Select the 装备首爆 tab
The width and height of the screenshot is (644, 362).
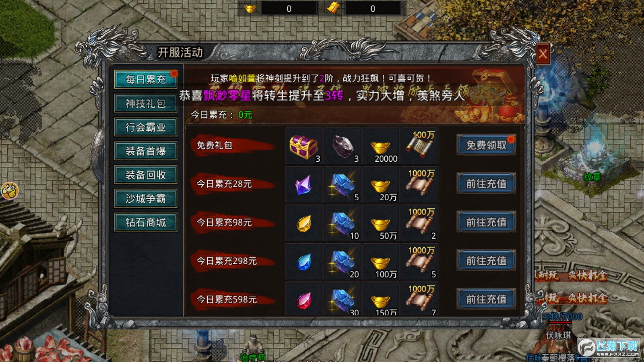point(145,151)
